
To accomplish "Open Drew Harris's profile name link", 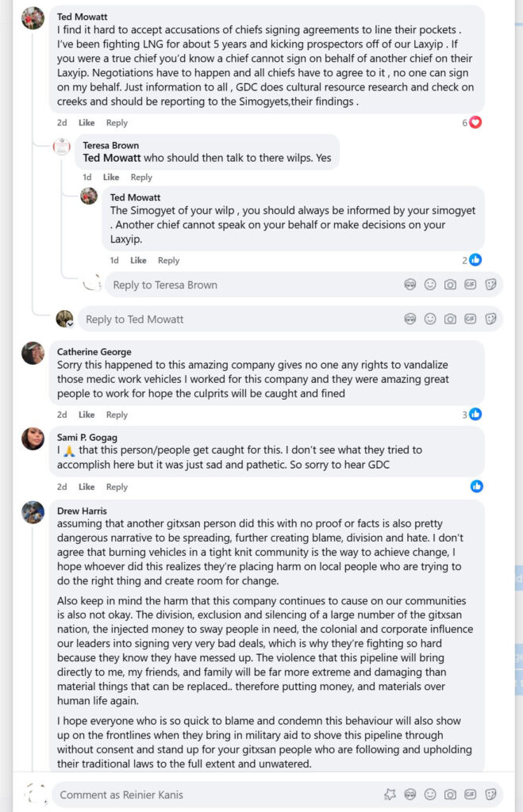I will 82,511.
